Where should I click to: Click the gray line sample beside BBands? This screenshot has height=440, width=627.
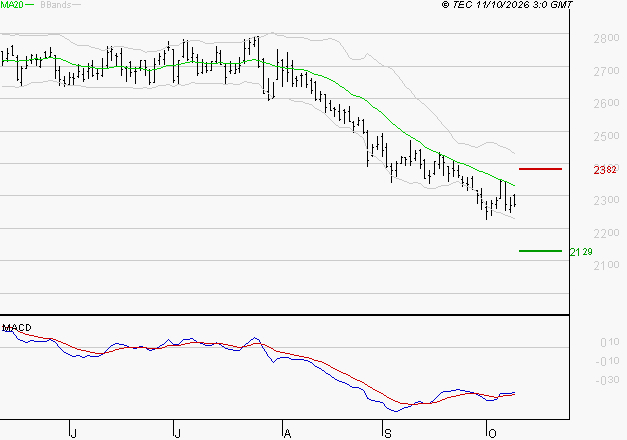76,5
